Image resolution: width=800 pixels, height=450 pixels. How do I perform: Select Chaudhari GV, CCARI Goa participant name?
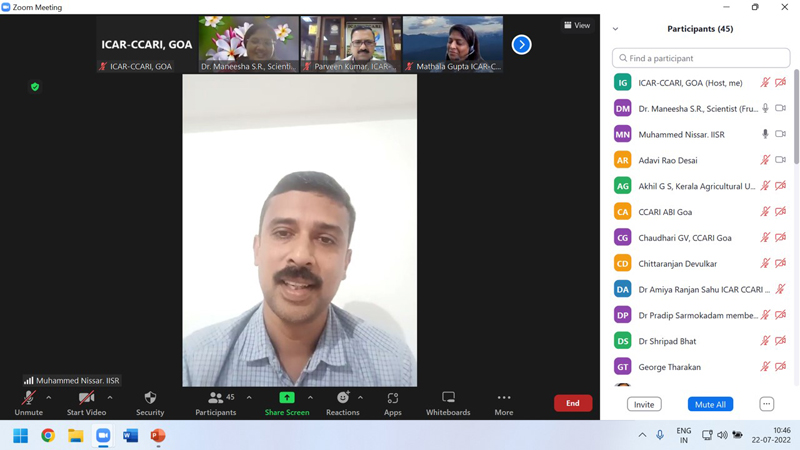point(685,238)
